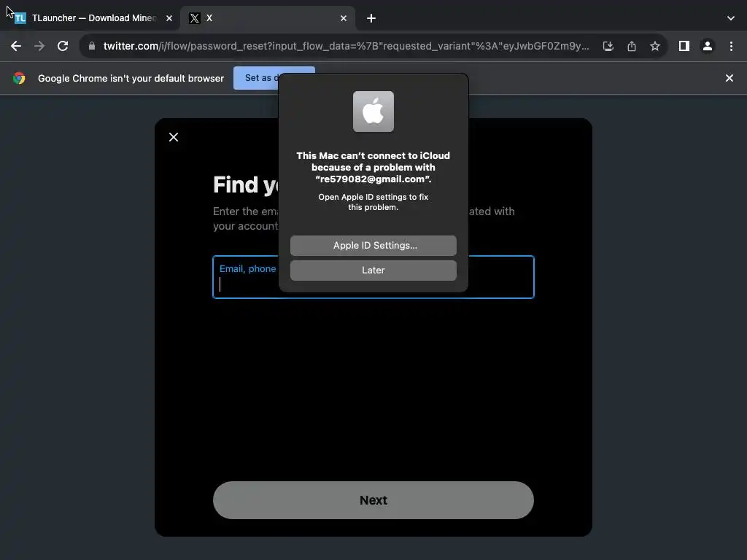
Task: View site info via the lock icon
Action: click(x=92, y=46)
